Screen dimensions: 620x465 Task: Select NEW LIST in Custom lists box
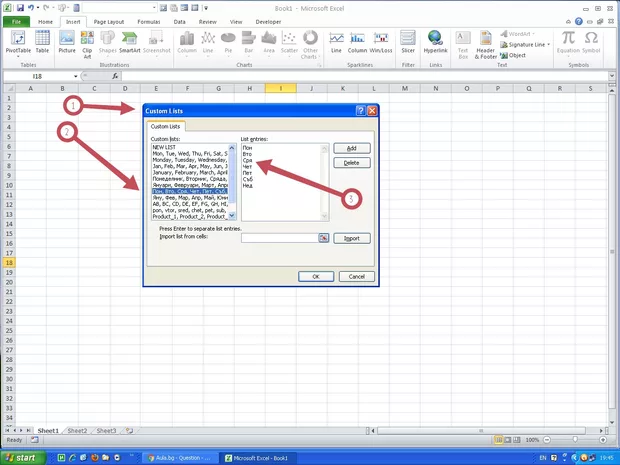coord(164,147)
